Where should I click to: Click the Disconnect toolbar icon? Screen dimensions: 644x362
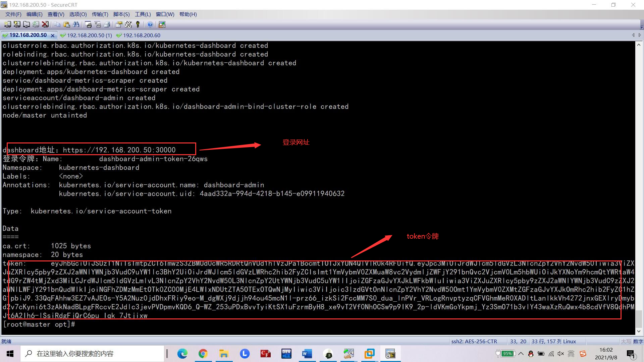click(45, 24)
